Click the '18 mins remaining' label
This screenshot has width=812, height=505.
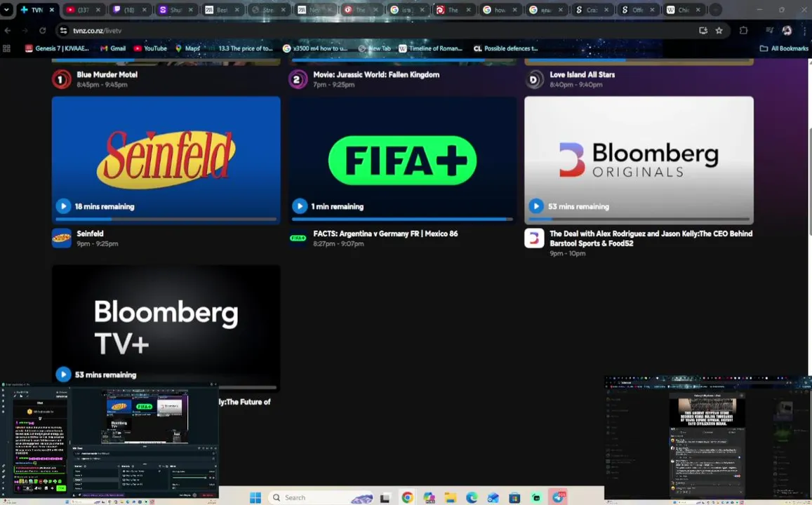pos(104,206)
